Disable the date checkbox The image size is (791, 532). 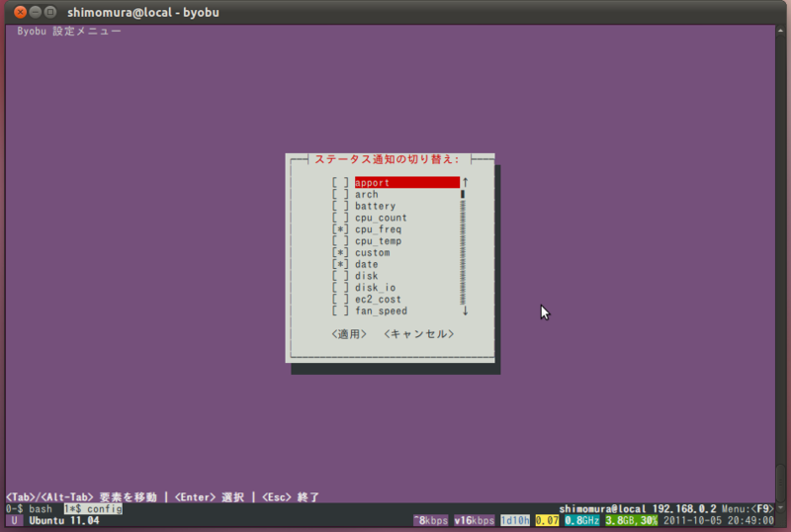[x=340, y=263]
